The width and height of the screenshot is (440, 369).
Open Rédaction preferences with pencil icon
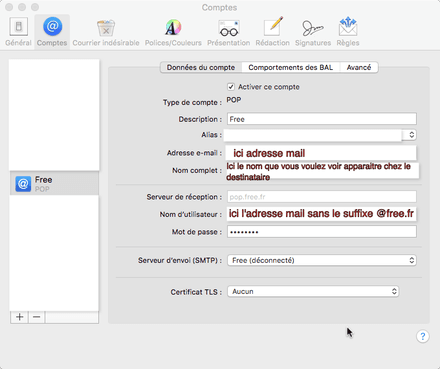point(273,32)
